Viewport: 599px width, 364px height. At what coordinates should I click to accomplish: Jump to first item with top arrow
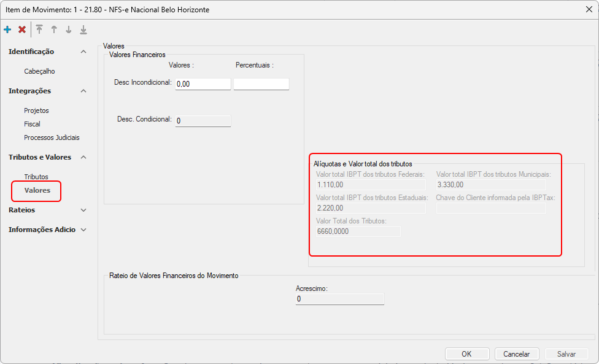coord(39,29)
